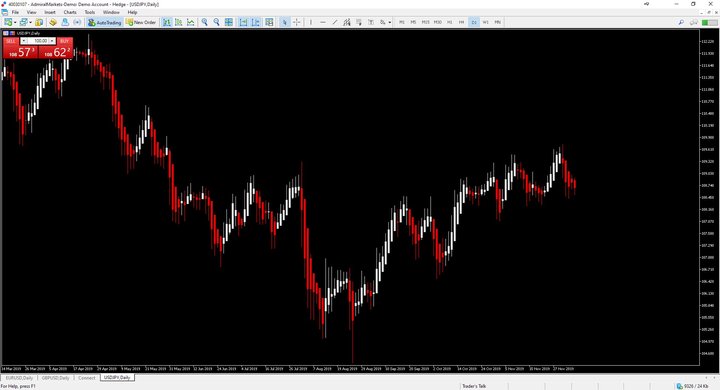The image size is (720, 390).
Task: Open the Help menu
Action: point(132,12)
